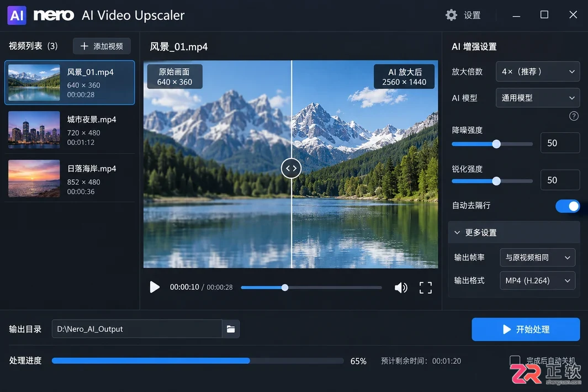Viewport: 588px width, 392px height.
Task: Click the 开始处理 button
Action: pyautogui.click(x=526, y=330)
